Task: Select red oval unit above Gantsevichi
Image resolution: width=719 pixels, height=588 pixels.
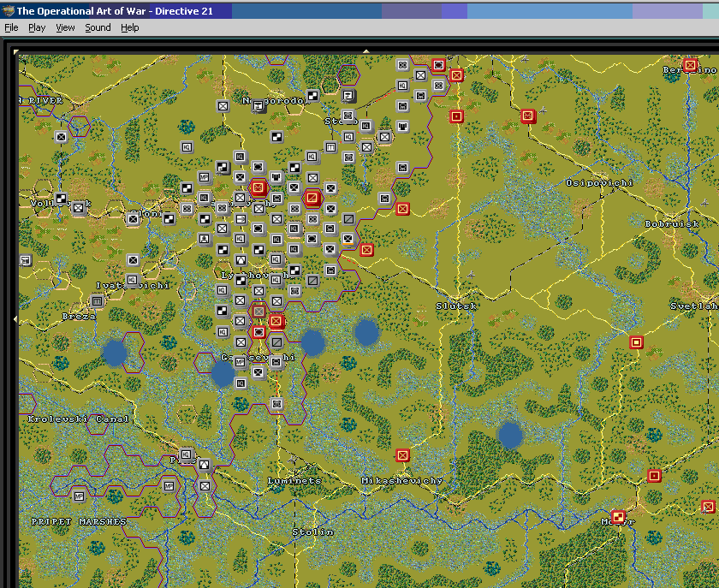Action: (x=258, y=331)
